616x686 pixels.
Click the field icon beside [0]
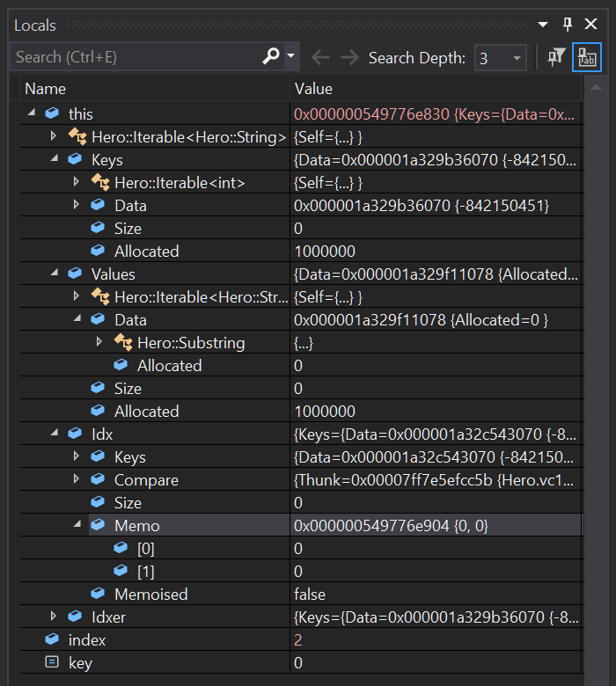(121, 548)
